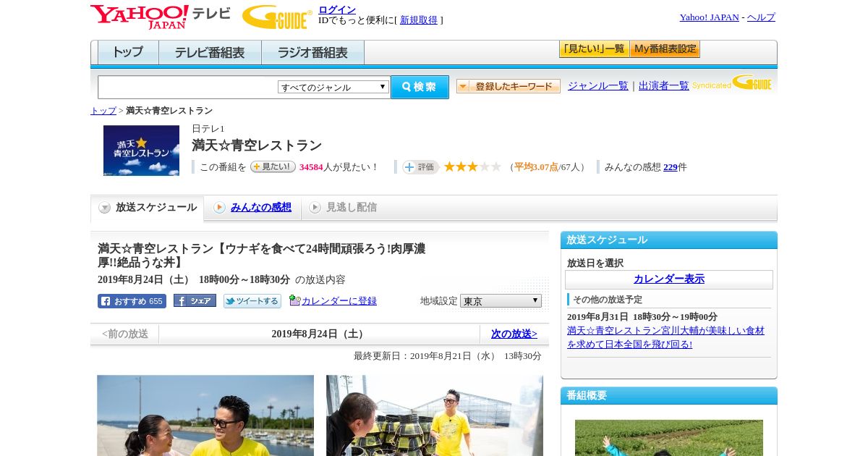The image size is (868, 456).
Task: Click the right episode photo with pots
Action: click(x=435, y=415)
